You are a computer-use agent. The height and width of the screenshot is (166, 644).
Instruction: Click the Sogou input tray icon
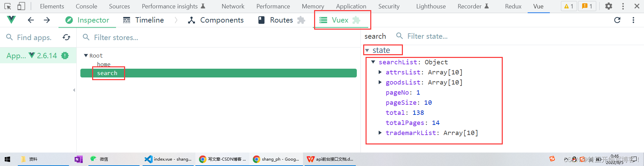click(x=552, y=159)
